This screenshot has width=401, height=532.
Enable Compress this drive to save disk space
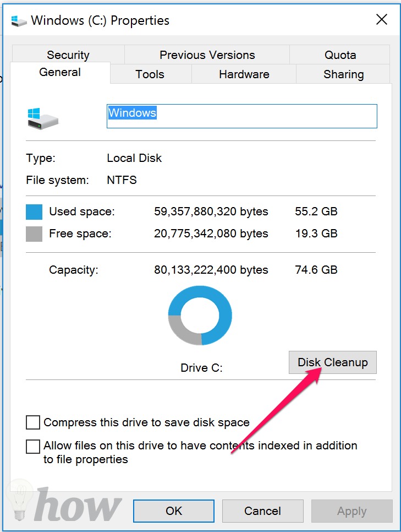click(x=33, y=422)
